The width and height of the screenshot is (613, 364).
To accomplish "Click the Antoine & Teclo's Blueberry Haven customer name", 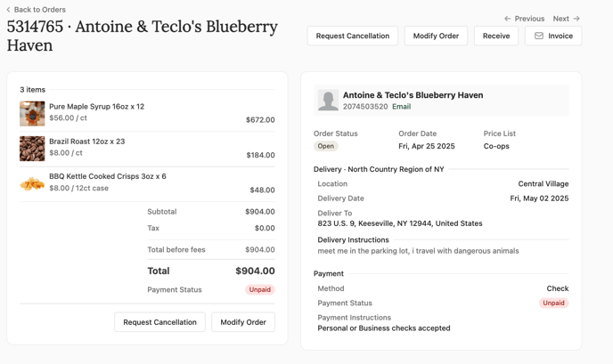I will [x=413, y=95].
